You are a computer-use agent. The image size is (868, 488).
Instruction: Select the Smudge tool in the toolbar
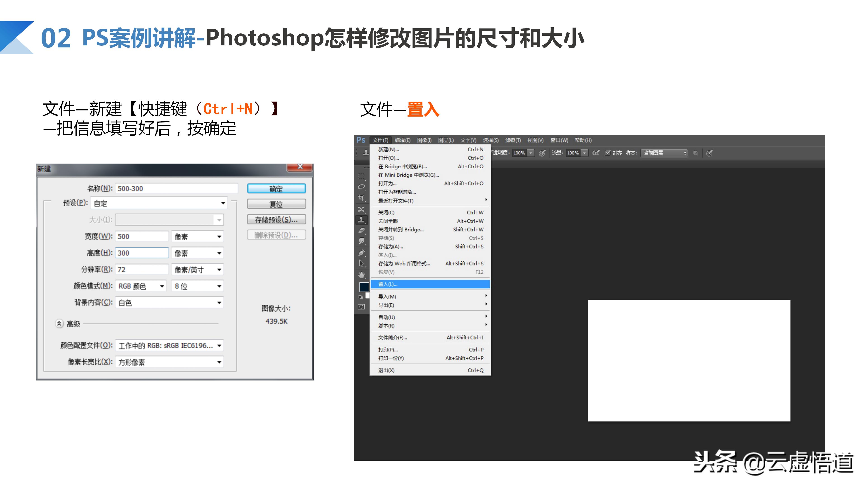(x=362, y=241)
